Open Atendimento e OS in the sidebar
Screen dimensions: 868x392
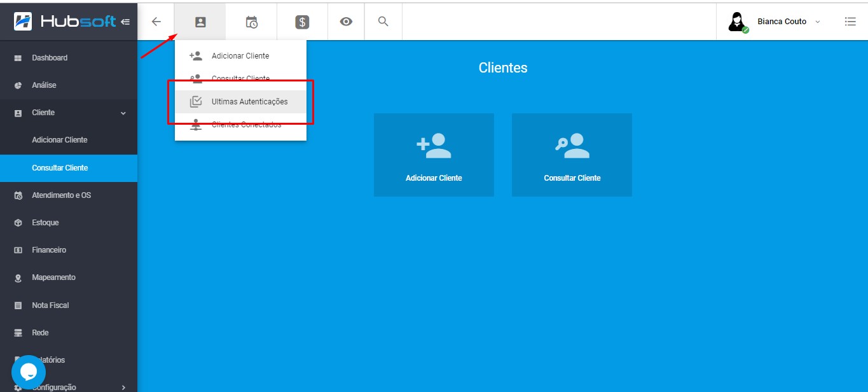[x=69, y=195]
